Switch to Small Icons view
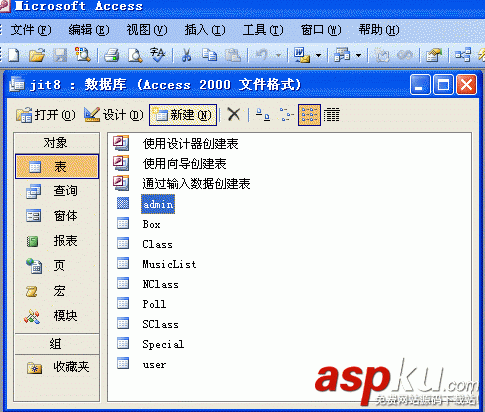Viewport: 485px width, 412px height. pyautogui.click(x=286, y=115)
